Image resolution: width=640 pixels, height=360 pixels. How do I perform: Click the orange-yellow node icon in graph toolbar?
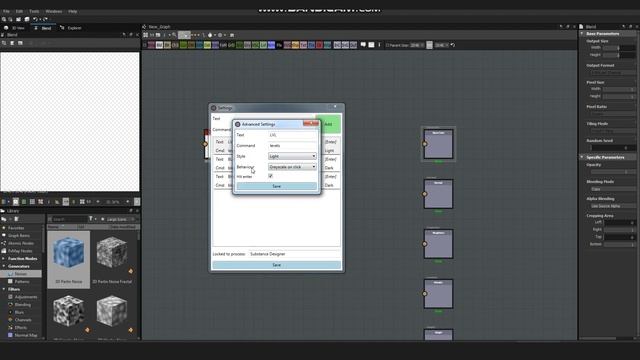coord(295,45)
